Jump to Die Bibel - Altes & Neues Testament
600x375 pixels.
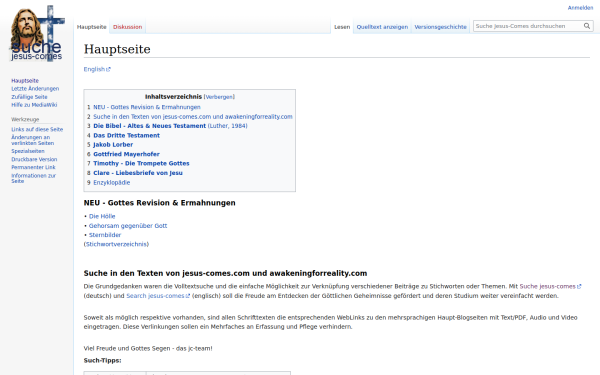click(170, 126)
